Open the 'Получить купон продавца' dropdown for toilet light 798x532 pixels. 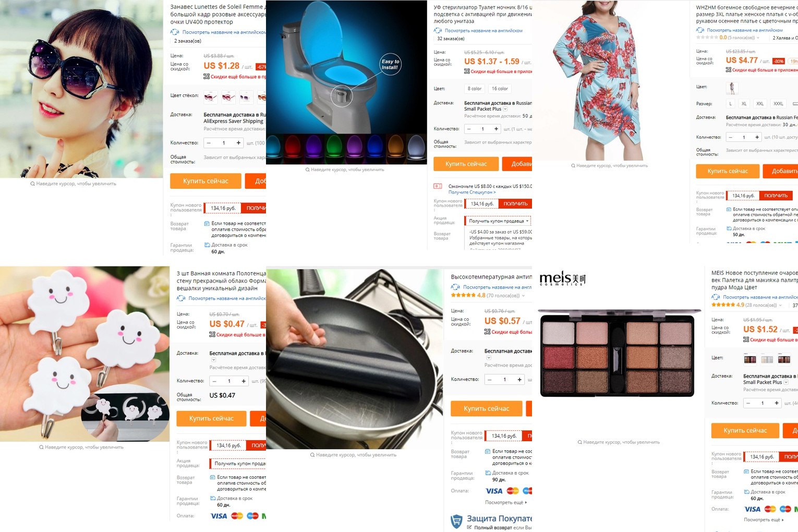498,221
